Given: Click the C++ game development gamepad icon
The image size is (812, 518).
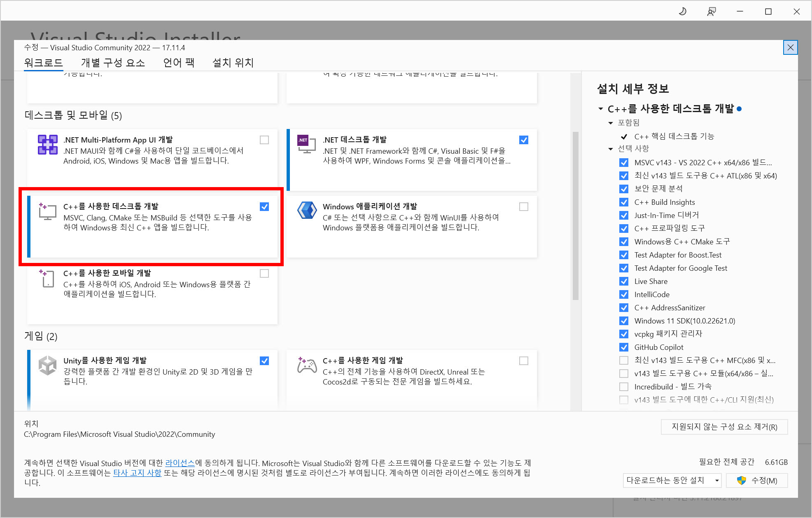Looking at the screenshot, I should [x=307, y=366].
